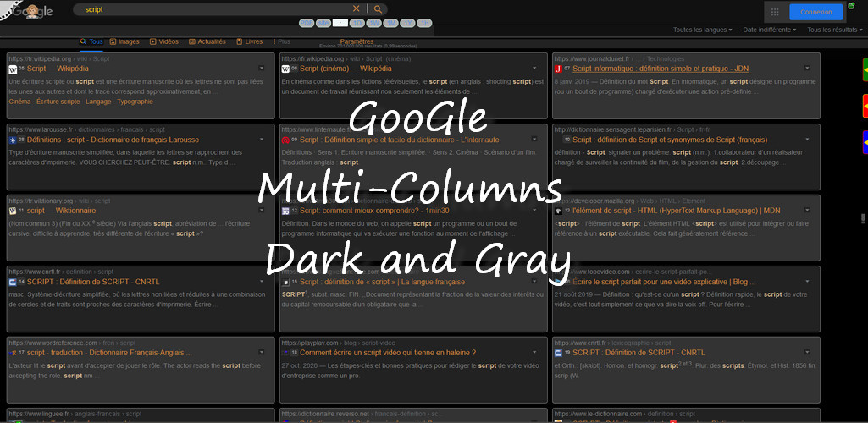Click the CNRTL favicon of result 19

[x=559, y=353]
